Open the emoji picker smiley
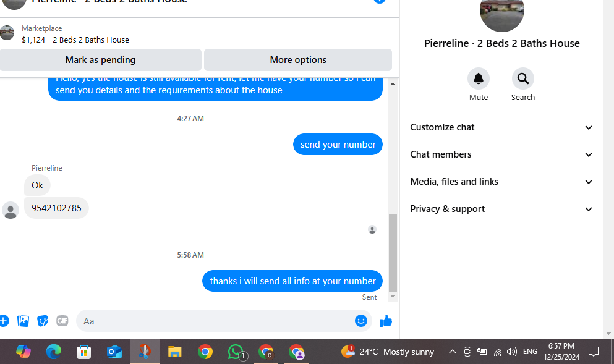This screenshot has height=364, width=614. [x=360, y=321]
